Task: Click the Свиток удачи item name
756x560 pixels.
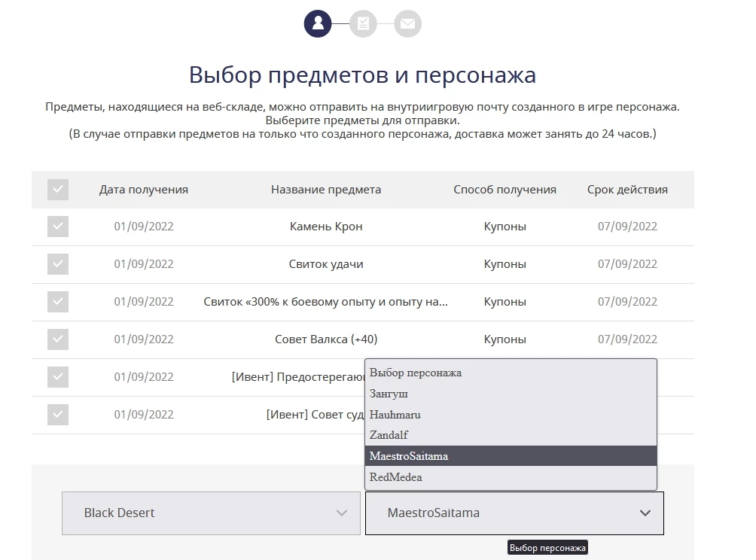Action: (326, 264)
